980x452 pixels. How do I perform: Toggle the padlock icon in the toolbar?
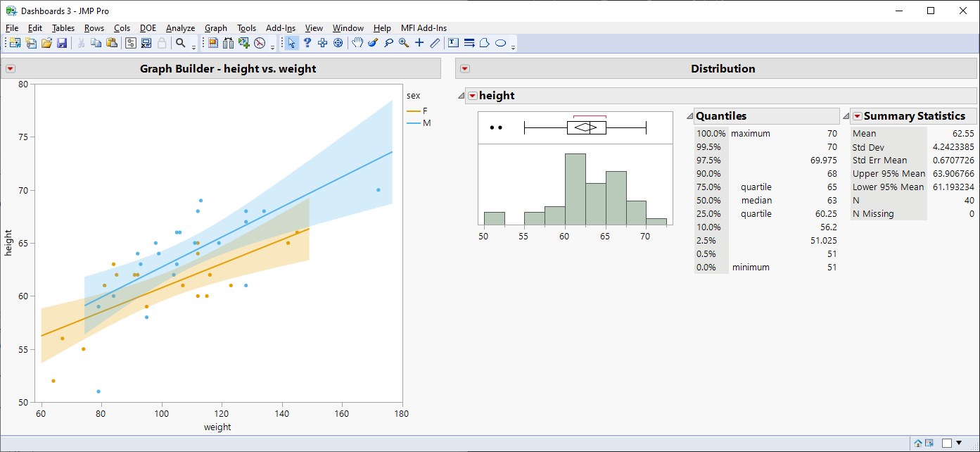point(162,43)
